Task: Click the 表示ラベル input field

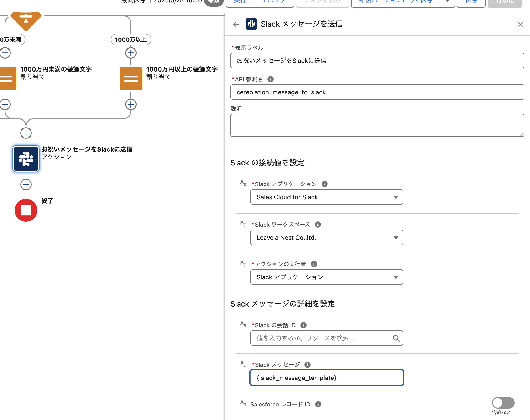Action: pyautogui.click(x=377, y=60)
